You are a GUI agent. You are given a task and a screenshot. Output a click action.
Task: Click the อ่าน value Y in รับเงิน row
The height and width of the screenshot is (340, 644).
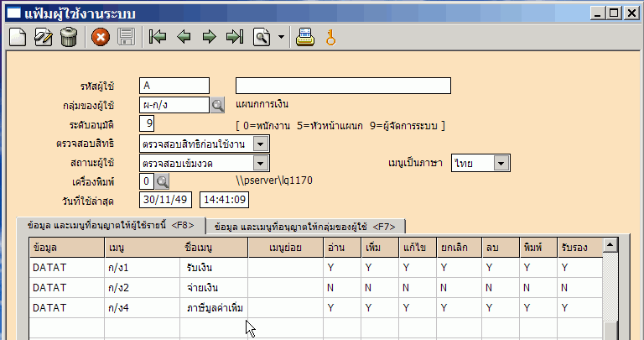(x=342, y=268)
